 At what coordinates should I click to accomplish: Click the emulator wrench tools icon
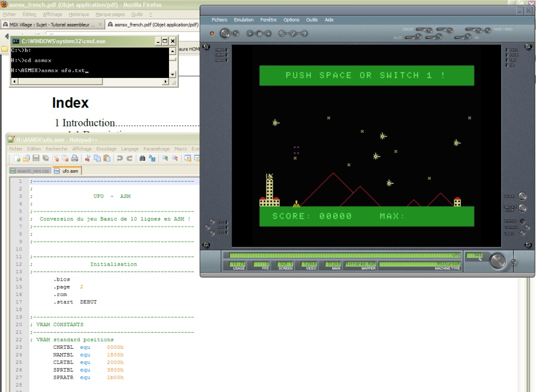pyautogui.click(x=293, y=34)
